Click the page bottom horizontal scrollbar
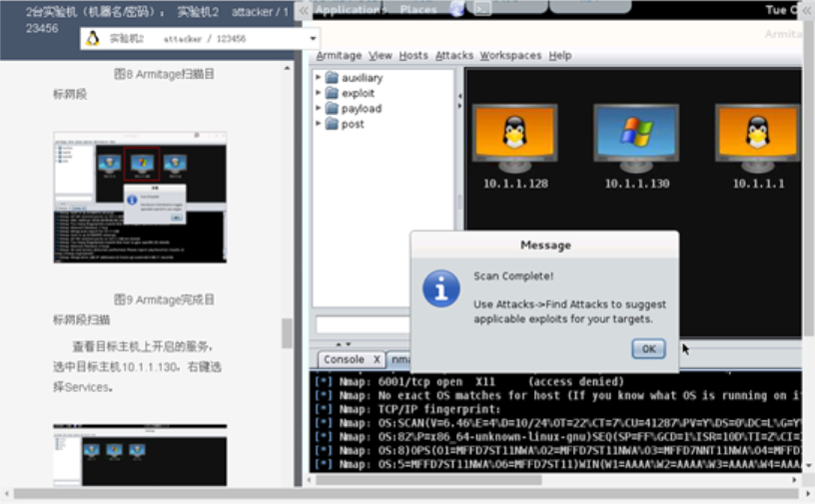Image resolution: width=815 pixels, height=504 pixels. coord(406,494)
